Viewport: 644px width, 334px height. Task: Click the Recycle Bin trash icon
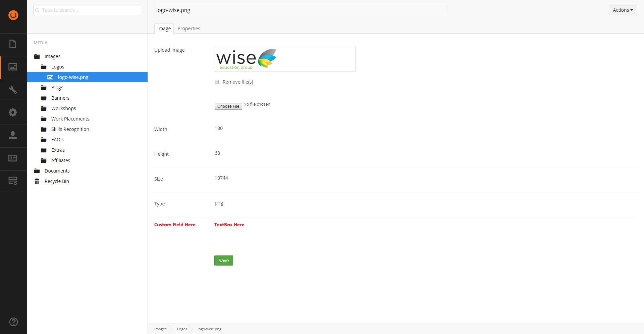tap(37, 181)
